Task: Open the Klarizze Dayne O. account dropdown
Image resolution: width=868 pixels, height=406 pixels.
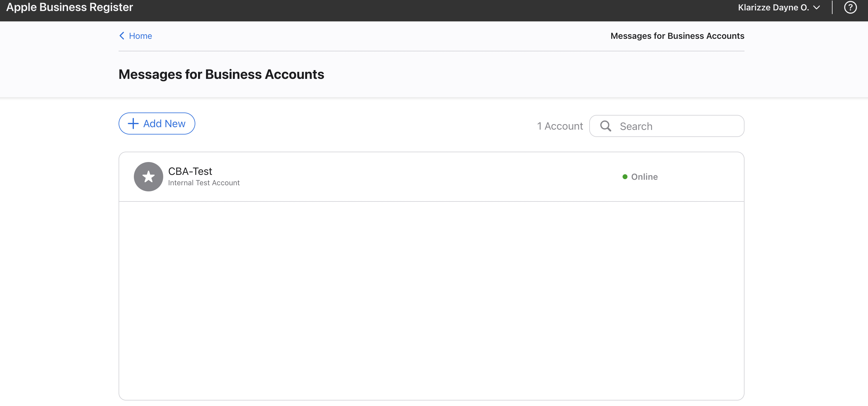Action: pos(779,7)
